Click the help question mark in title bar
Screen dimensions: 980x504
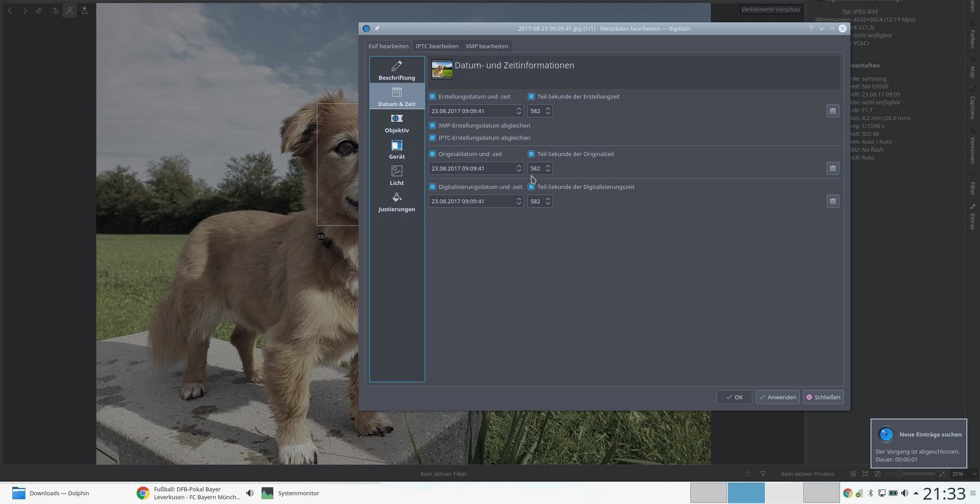click(811, 29)
